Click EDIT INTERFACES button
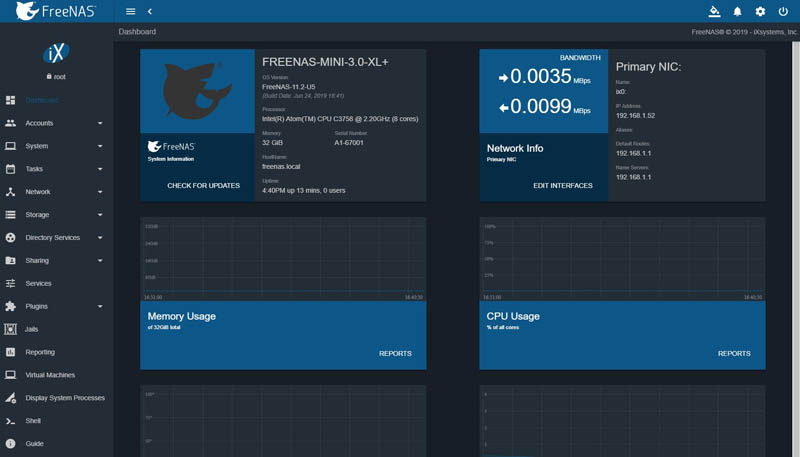This screenshot has height=457, width=800. coord(563,186)
